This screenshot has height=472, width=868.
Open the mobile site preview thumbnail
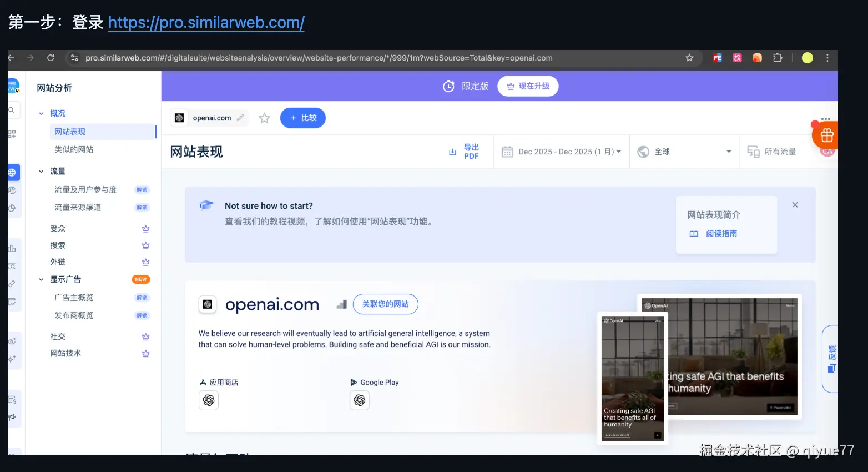[633, 379]
